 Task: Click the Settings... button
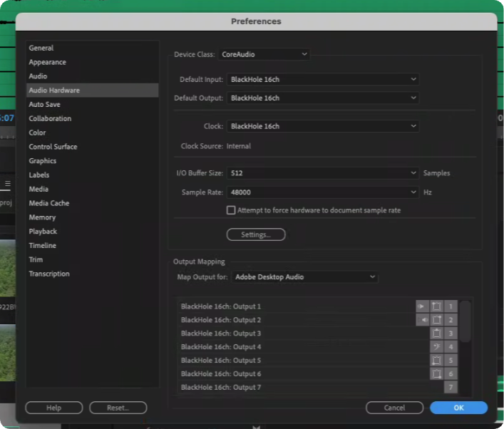click(x=256, y=234)
